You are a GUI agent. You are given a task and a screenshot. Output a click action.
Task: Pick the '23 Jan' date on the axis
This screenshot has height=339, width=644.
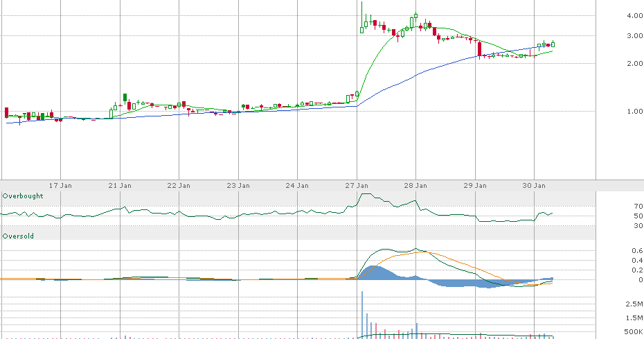[238, 186]
